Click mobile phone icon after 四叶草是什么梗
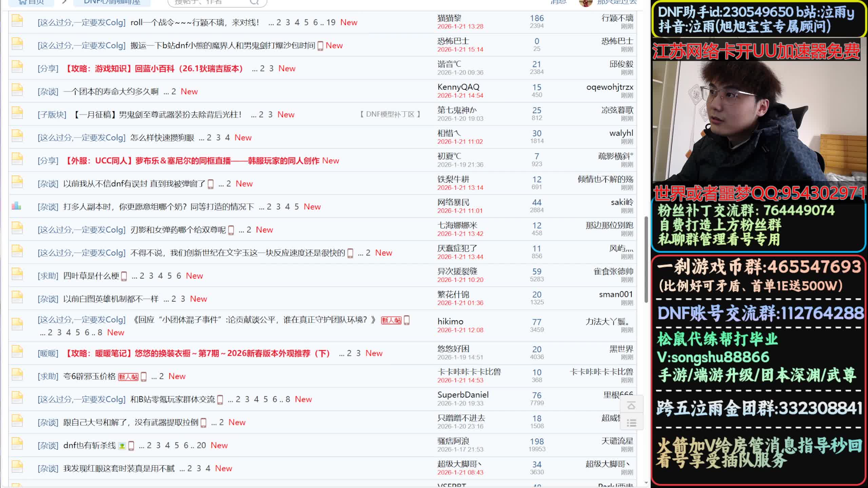The width and height of the screenshot is (868, 488). click(124, 276)
